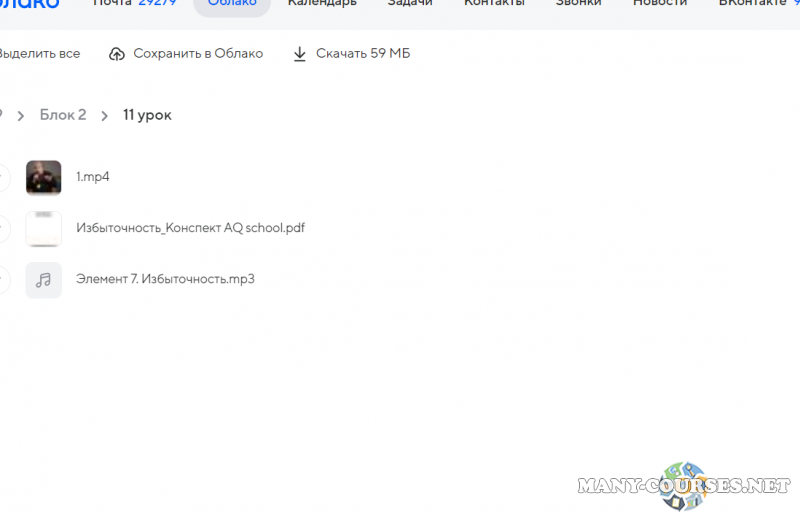Select the checkbox for the Конспект AQ school.pdf row
Screen dimensions: 800x519
(2, 228)
